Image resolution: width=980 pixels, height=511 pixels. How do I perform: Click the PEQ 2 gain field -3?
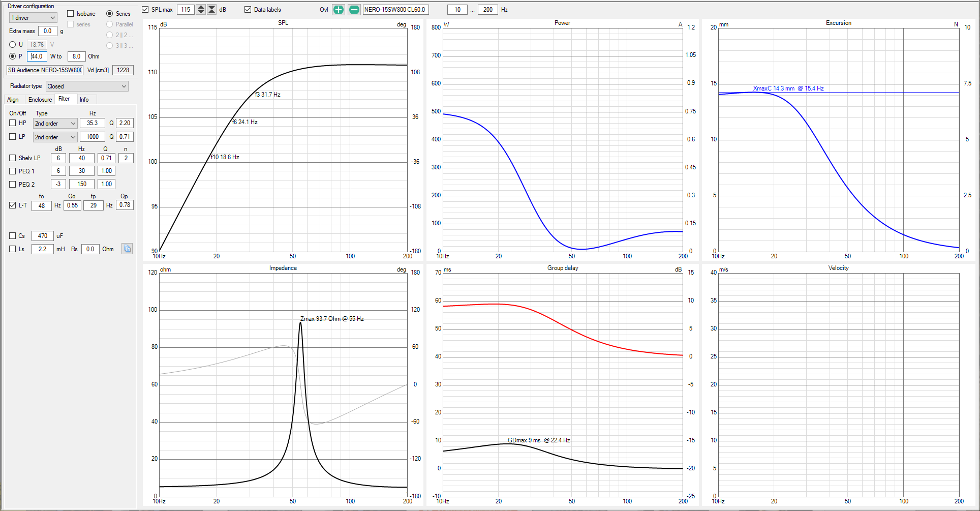[x=58, y=184]
